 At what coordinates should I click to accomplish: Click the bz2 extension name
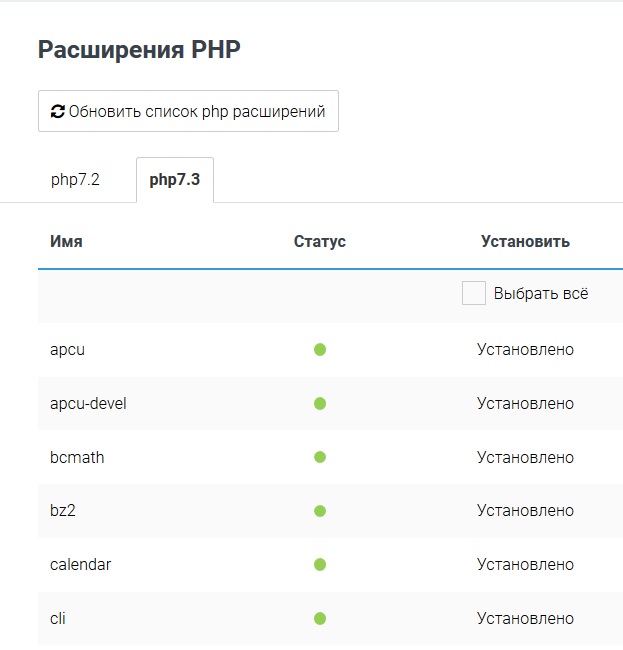click(63, 511)
